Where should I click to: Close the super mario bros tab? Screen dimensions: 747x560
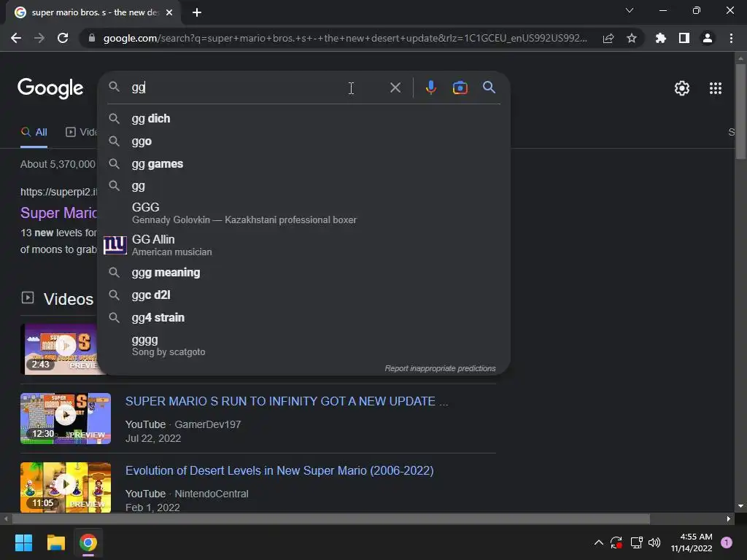pyautogui.click(x=169, y=12)
